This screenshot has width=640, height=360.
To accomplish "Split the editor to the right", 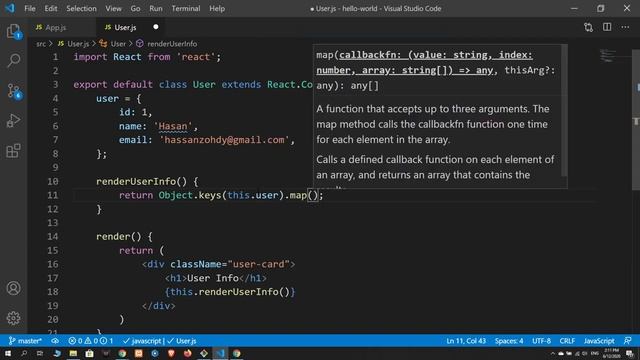I will [x=607, y=27].
